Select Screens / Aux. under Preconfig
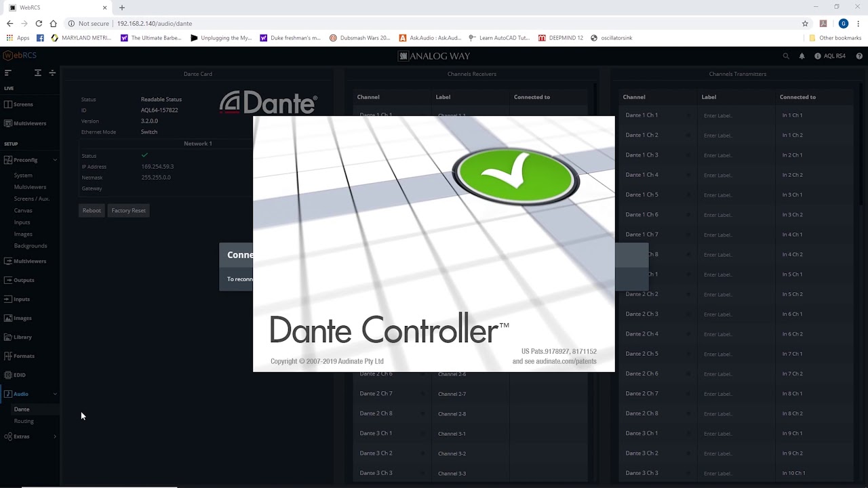The height and width of the screenshot is (488, 868). pyautogui.click(x=32, y=199)
